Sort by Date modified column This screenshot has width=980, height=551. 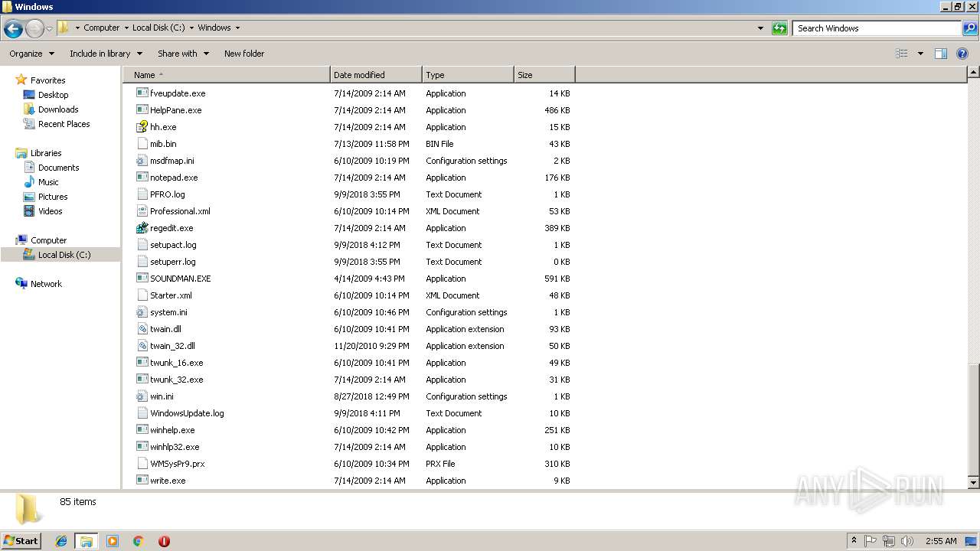tap(376, 75)
